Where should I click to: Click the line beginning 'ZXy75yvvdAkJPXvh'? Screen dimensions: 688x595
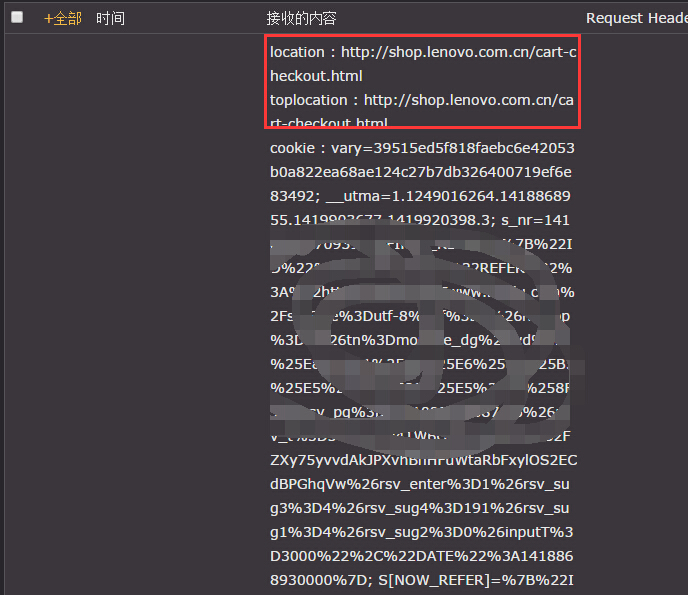point(423,460)
